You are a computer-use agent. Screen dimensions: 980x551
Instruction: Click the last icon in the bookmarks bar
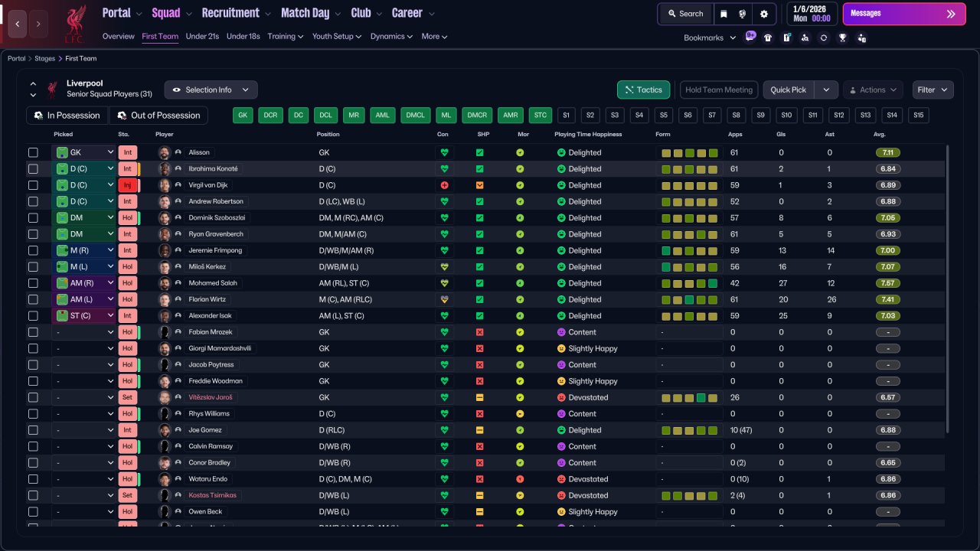click(x=861, y=37)
